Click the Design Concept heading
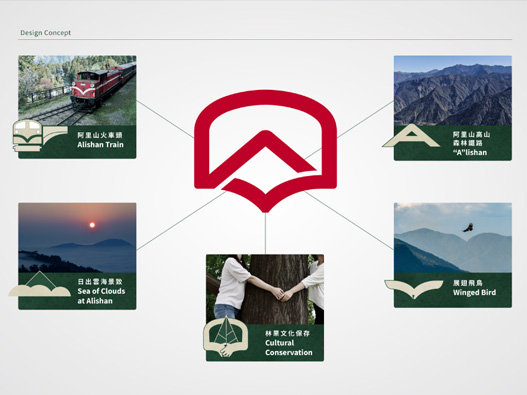Viewport: 527px width, 395px height. (45, 33)
